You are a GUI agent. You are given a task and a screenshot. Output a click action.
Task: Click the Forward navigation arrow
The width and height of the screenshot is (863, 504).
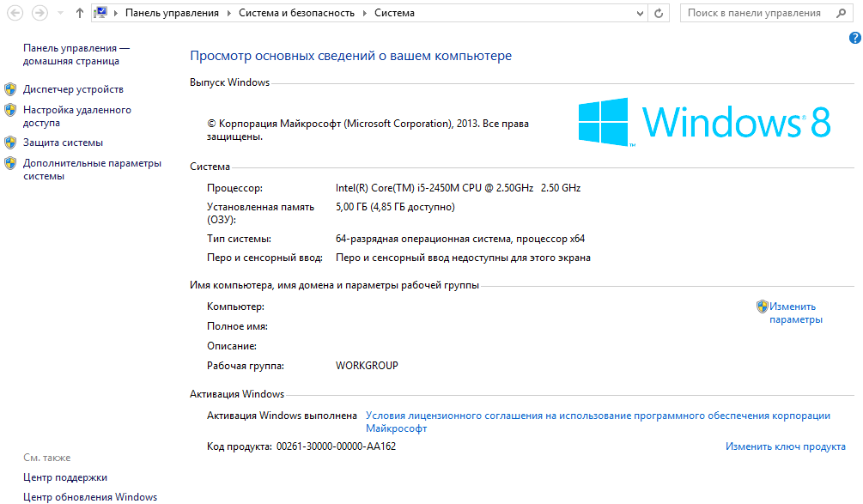point(40,13)
